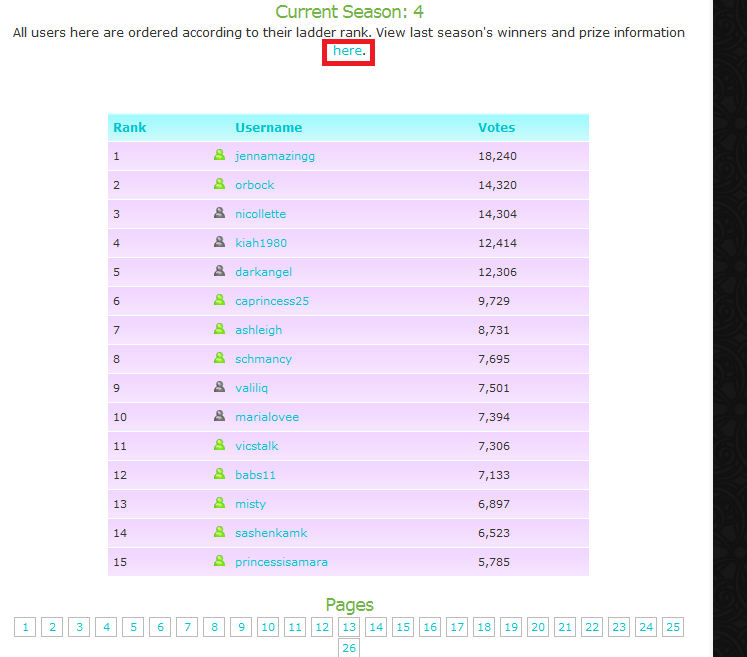This screenshot has width=747, height=657.
Task: Open nicollette's profile link
Action: coord(261,214)
